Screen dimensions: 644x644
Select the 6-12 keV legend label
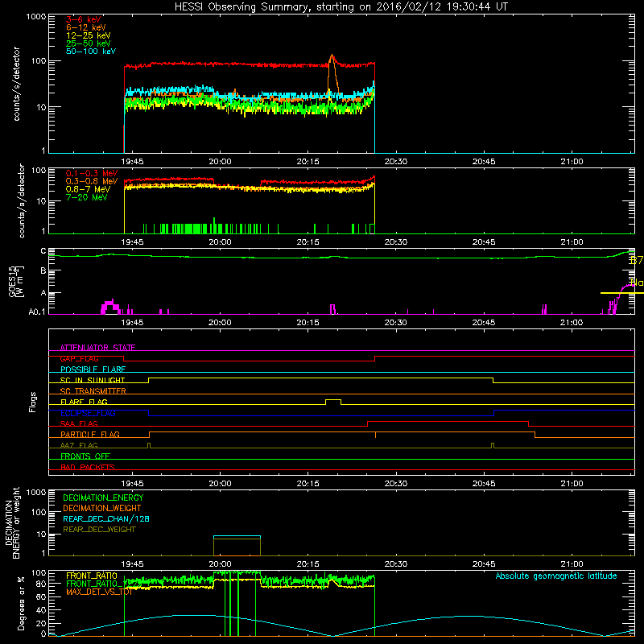tap(86, 27)
